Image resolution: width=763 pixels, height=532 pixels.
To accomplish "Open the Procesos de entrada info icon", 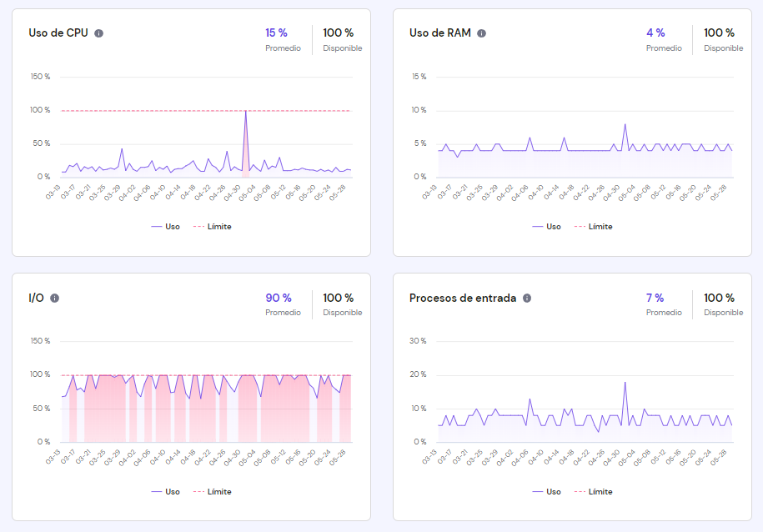I will [x=529, y=298].
